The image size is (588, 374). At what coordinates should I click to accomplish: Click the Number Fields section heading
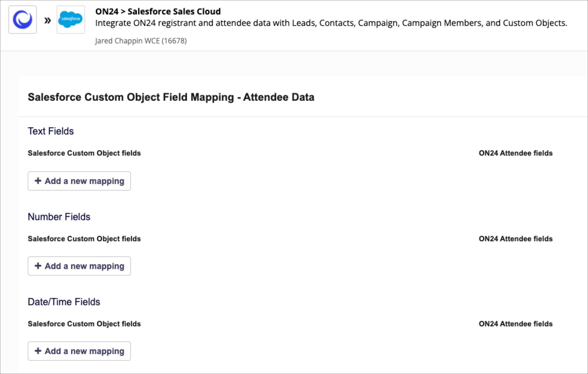point(59,217)
